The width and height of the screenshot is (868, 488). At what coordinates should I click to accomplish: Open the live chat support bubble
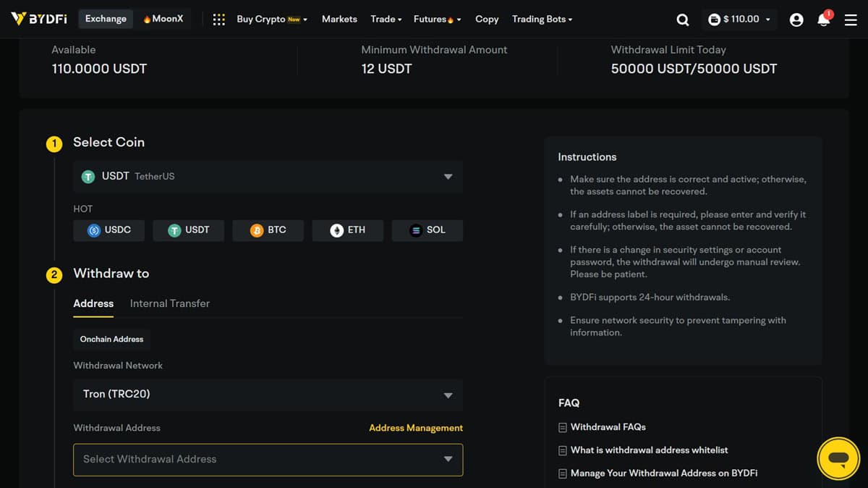coord(838,459)
